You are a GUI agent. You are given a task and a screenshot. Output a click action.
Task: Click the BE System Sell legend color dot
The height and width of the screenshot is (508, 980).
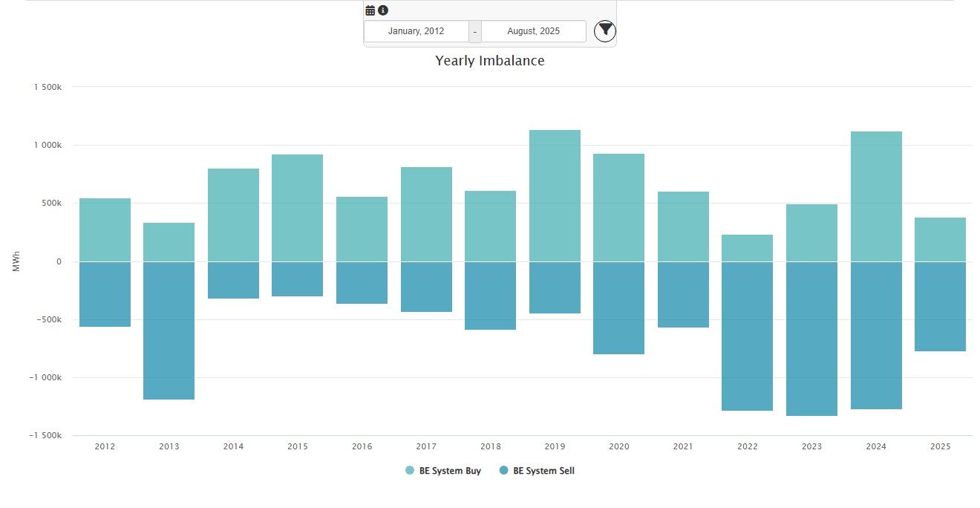pyautogui.click(x=504, y=471)
